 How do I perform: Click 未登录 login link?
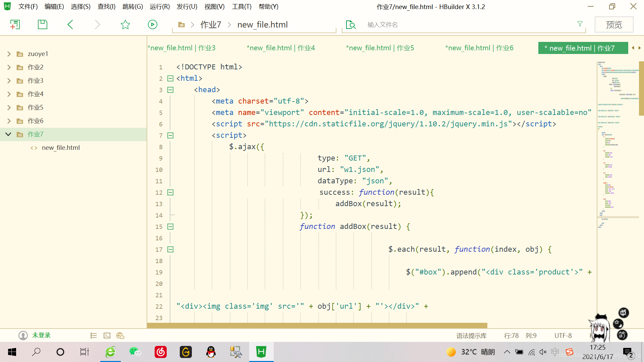(x=41, y=335)
